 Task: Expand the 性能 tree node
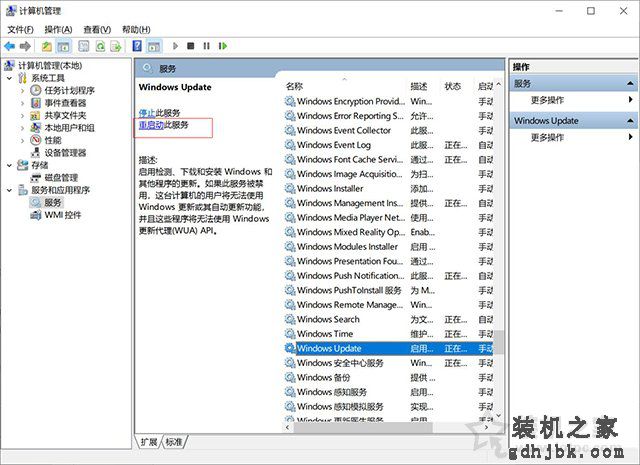pyautogui.click(x=22, y=140)
